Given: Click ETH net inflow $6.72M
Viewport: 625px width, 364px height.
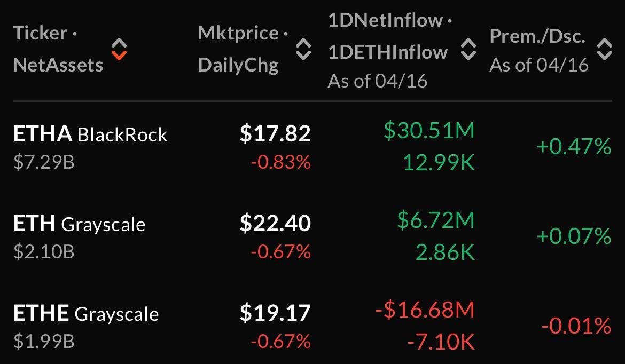Looking at the screenshot, I should [436, 220].
